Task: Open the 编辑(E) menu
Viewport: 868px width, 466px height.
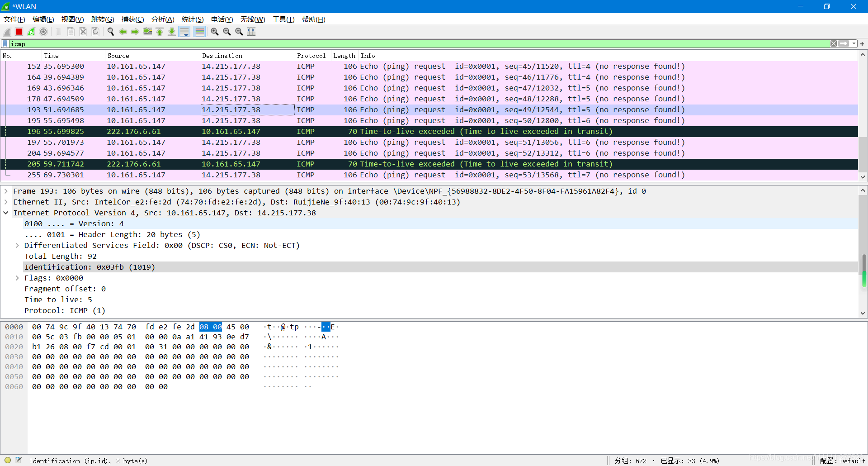Action: pos(43,19)
